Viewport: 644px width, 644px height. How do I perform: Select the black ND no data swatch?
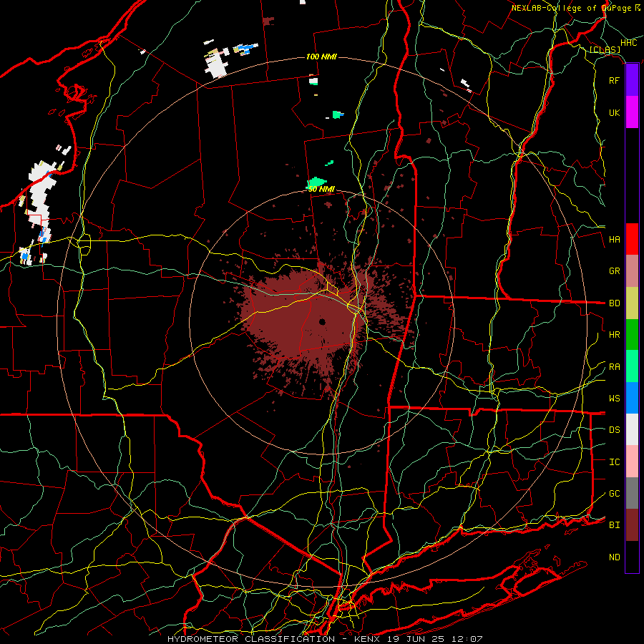point(632,557)
